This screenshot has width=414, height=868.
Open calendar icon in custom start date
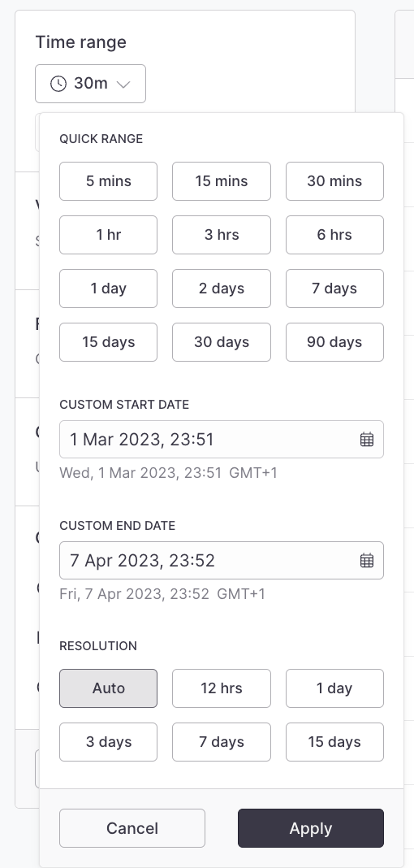pyautogui.click(x=367, y=440)
